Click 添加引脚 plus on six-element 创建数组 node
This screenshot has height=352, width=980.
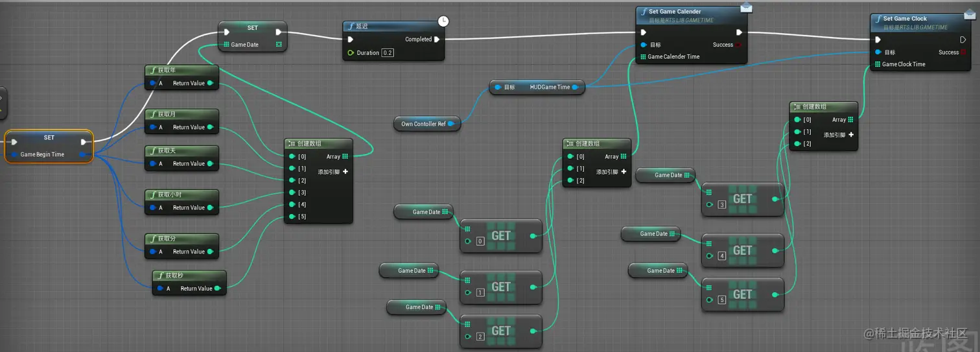coord(345,172)
